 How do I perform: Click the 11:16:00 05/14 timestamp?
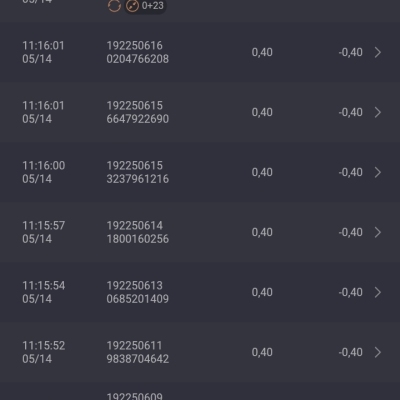(x=44, y=172)
